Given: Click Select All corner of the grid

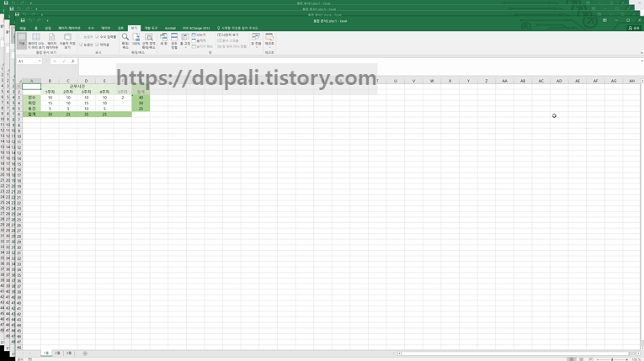Looking at the screenshot, I should click(19, 81).
